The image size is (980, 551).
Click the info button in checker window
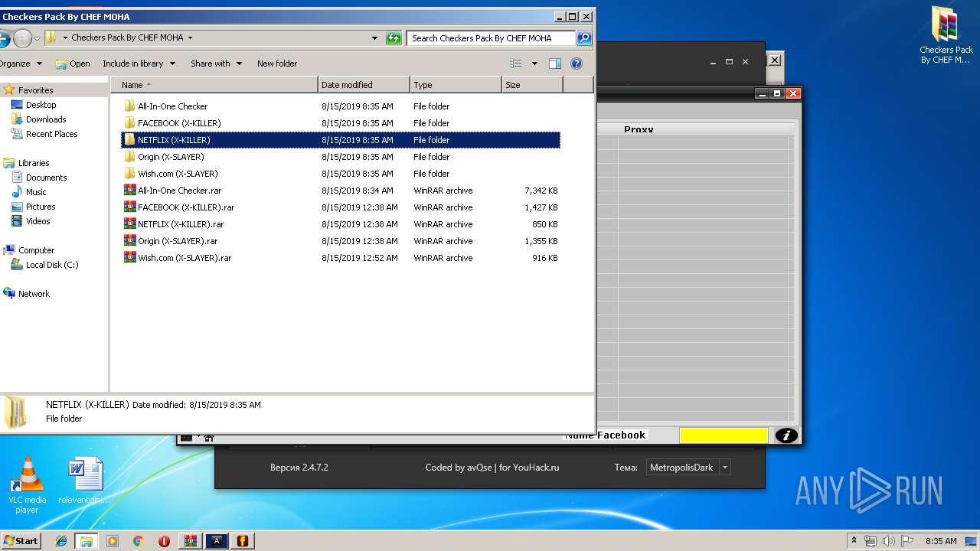point(786,435)
